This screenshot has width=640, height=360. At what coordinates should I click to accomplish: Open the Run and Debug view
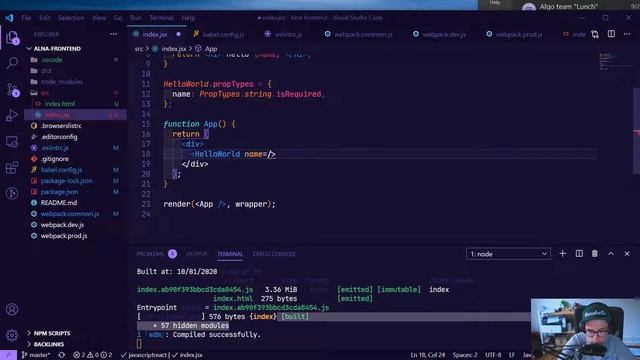click(x=12, y=116)
